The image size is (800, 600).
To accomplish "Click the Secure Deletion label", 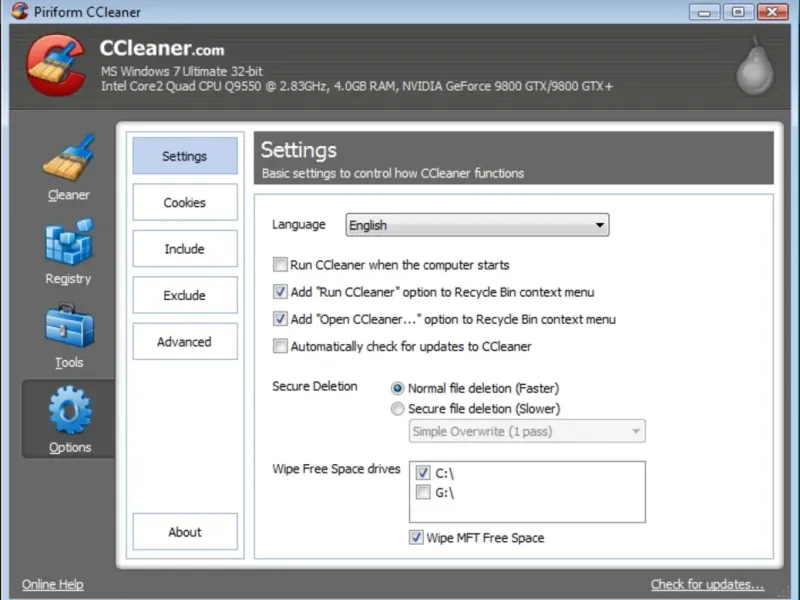I will (x=315, y=386).
